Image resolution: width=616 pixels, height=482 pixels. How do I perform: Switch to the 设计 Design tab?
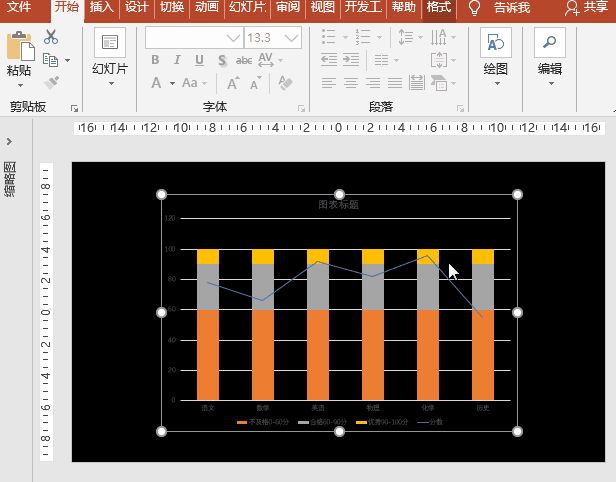[137, 7]
